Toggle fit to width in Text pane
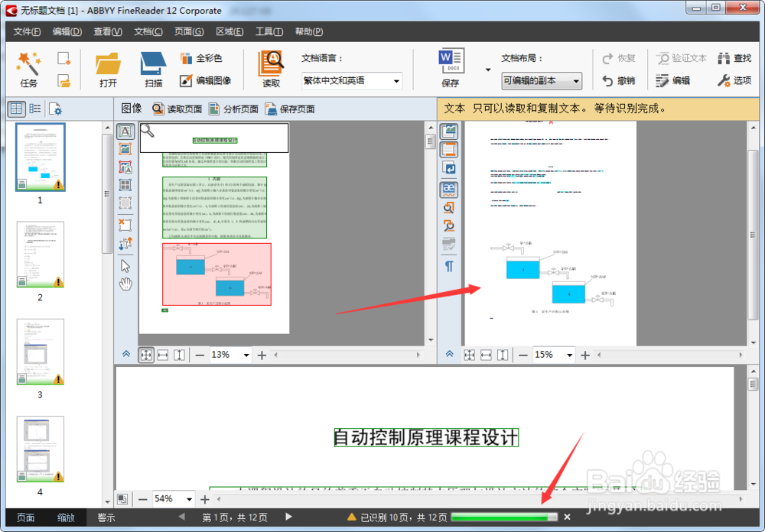This screenshot has width=765, height=532. (x=486, y=355)
